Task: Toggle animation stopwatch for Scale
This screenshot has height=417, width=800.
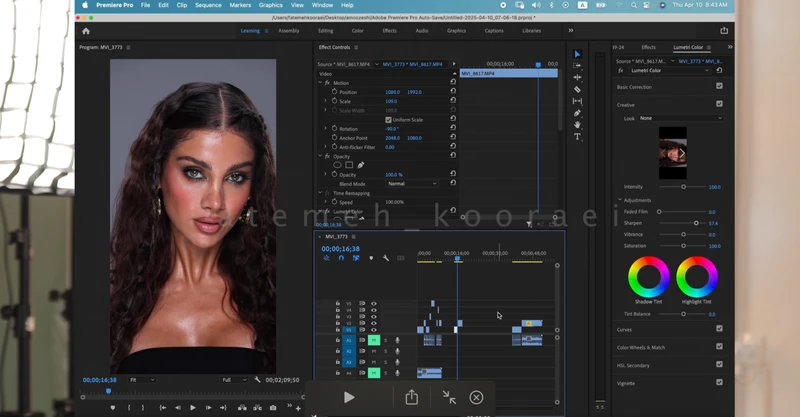Action: (x=335, y=101)
